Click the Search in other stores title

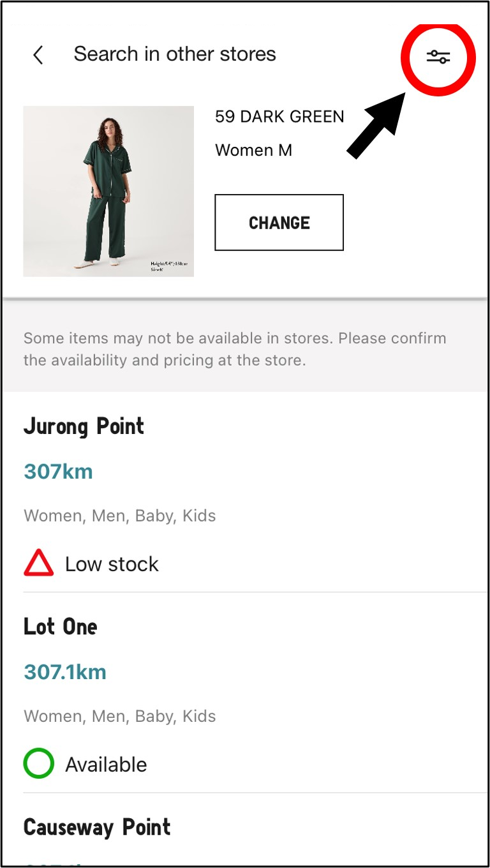[x=175, y=54]
